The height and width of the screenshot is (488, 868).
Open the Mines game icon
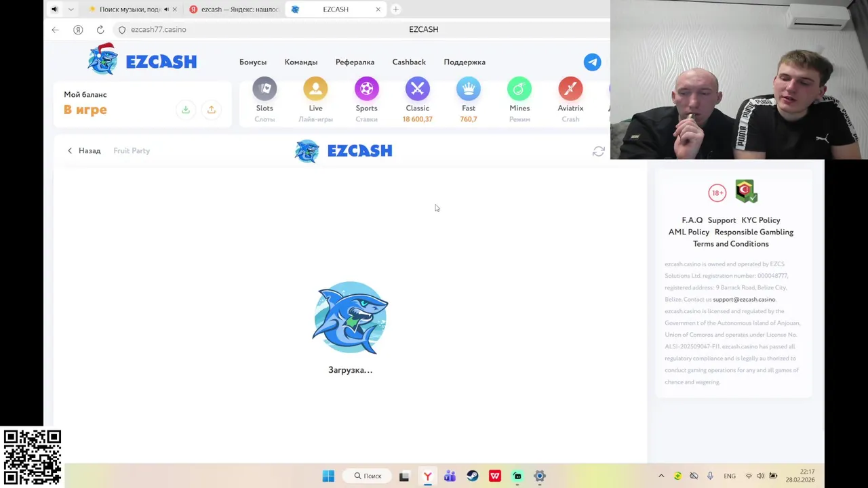tap(519, 89)
